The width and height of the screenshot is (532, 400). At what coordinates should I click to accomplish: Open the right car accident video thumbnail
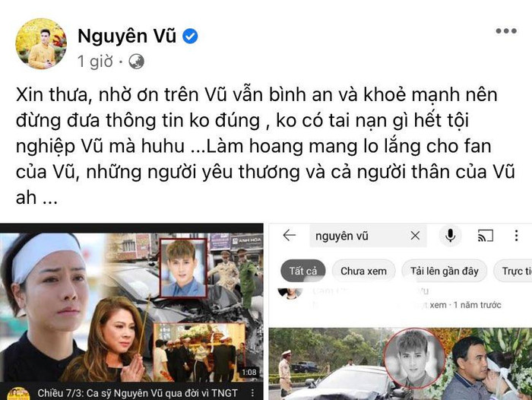(x=401, y=363)
